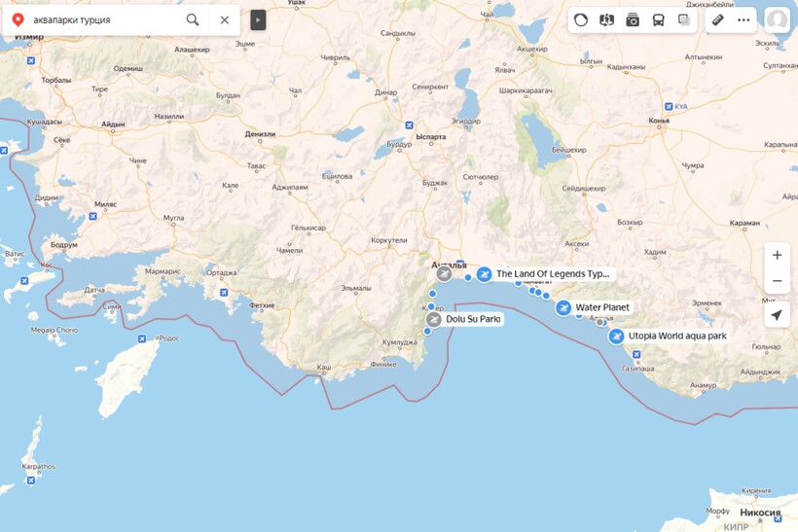The width and height of the screenshot is (798, 532).
Task: Open the user profile avatar
Action: click(x=777, y=19)
